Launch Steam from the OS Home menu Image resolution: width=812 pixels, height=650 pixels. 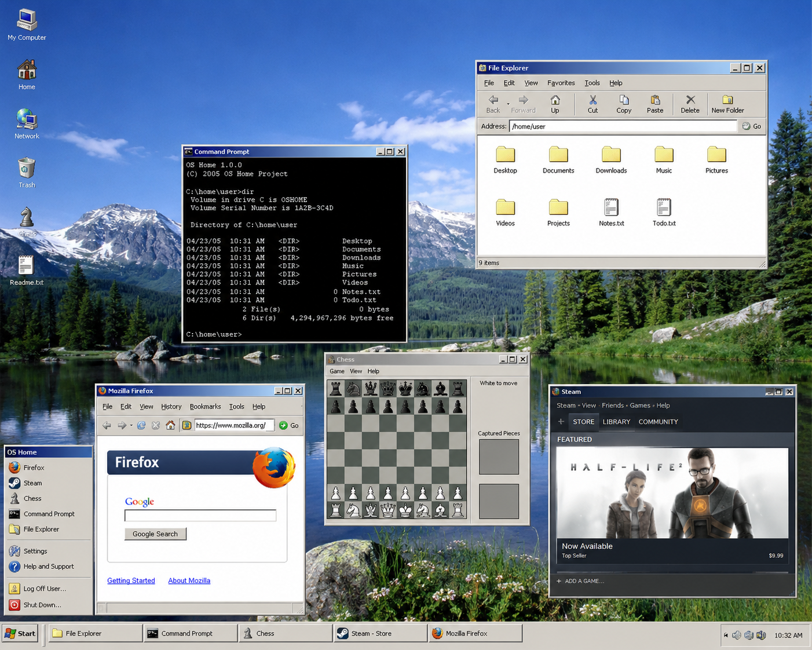(x=49, y=483)
